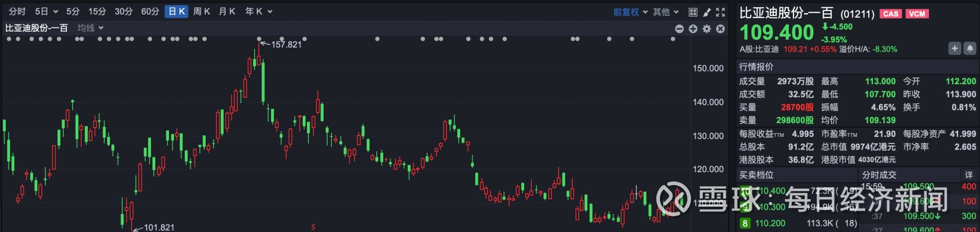Click the 每股净资产 41.999 value
Image resolution: width=980 pixels, height=232 pixels.
coord(963,133)
